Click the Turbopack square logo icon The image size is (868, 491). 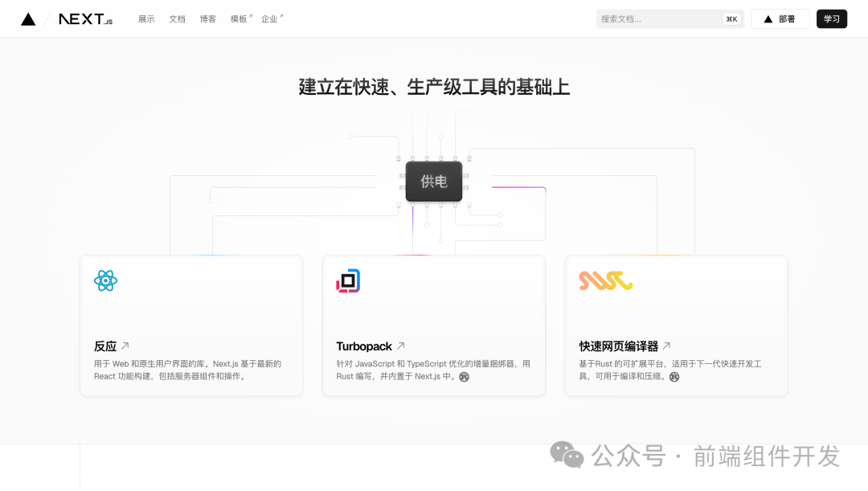(x=347, y=280)
